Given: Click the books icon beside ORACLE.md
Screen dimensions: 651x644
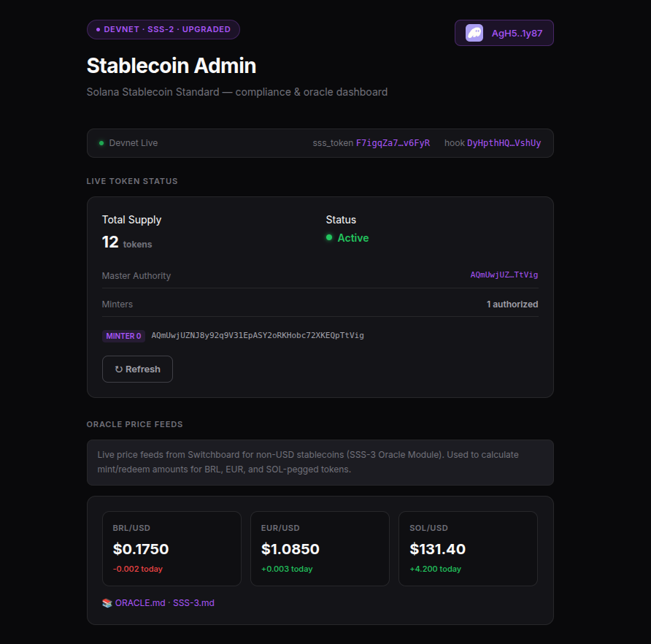Looking at the screenshot, I should (107, 603).
